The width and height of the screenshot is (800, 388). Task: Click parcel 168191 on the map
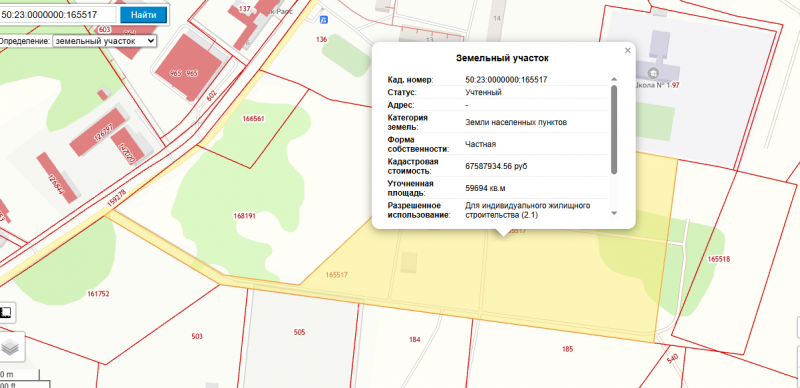point(244,216)
